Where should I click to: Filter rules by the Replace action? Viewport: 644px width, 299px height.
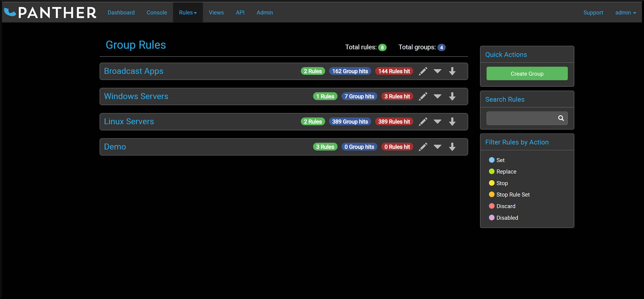tap(503, 172)
